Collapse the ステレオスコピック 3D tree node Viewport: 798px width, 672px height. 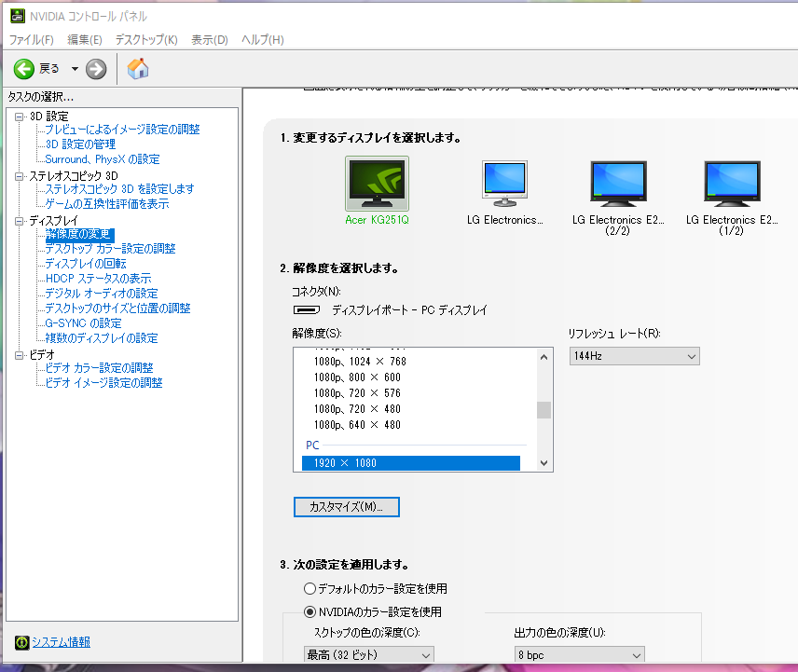(x=19, y=176)
